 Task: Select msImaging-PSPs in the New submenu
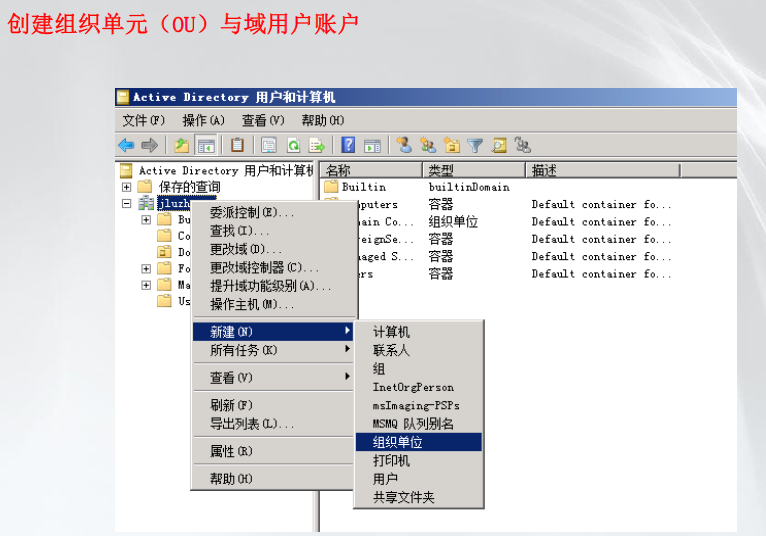419,406
